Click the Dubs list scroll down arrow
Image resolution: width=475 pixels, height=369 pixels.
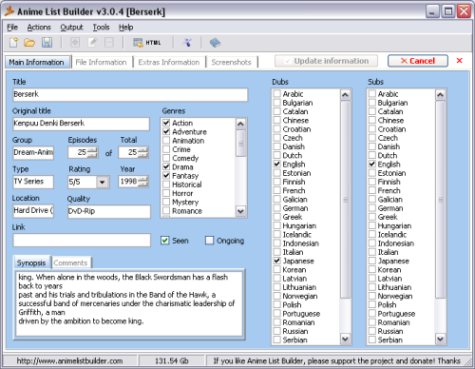pyautogui.click(x=345, y=339)
